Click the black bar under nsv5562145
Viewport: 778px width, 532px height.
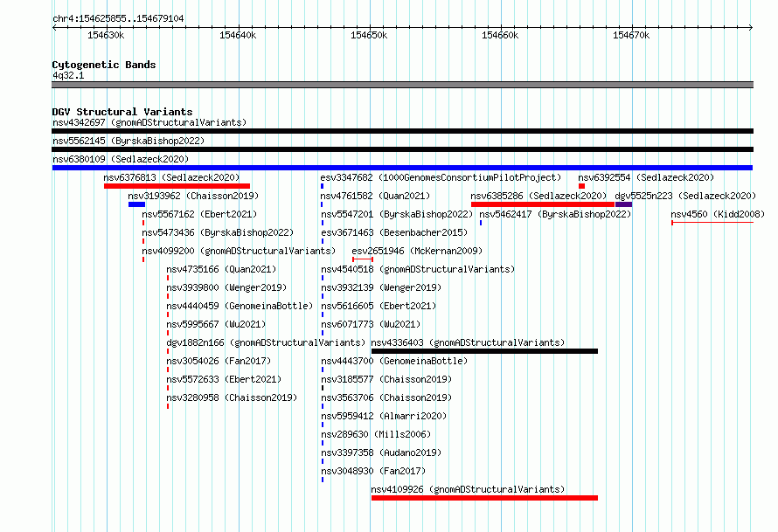402,149
